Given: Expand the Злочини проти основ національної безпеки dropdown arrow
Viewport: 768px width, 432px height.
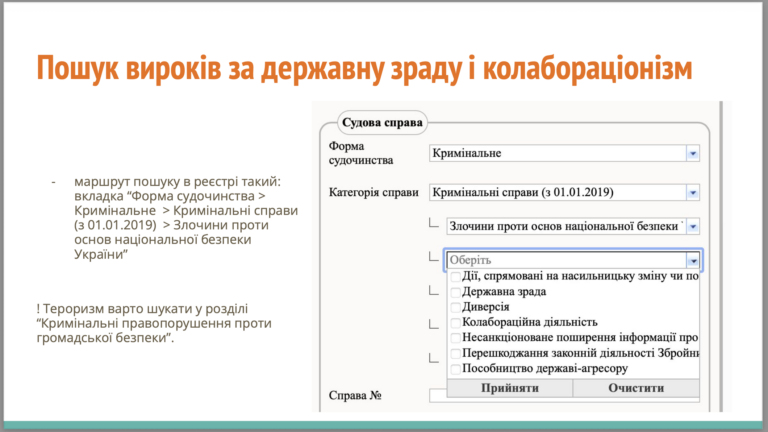Looking at the screenshot, I should click(693, 227).
